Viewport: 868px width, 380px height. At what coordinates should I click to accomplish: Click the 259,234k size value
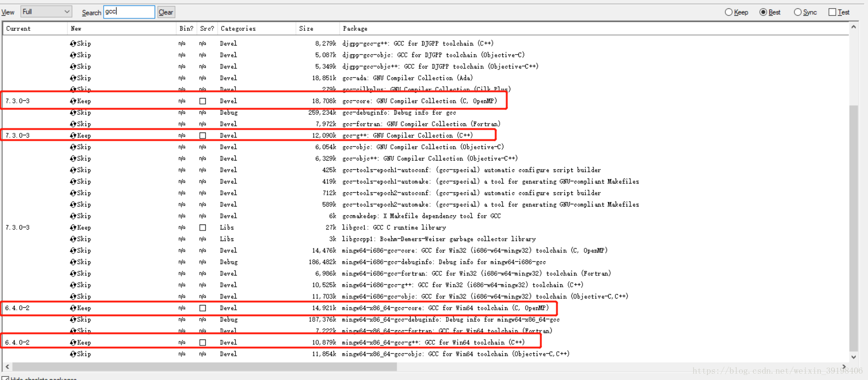pos(322,112)
